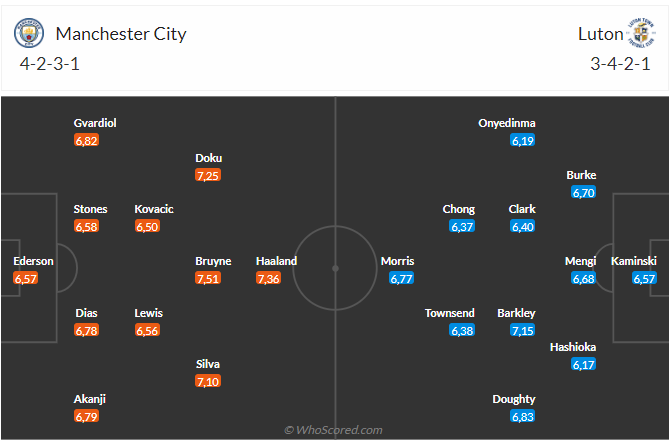Select Doku's 7,25 rating badge
This screenshot has width=672, height=440.
pyautogui.click(x=208, y=175)
